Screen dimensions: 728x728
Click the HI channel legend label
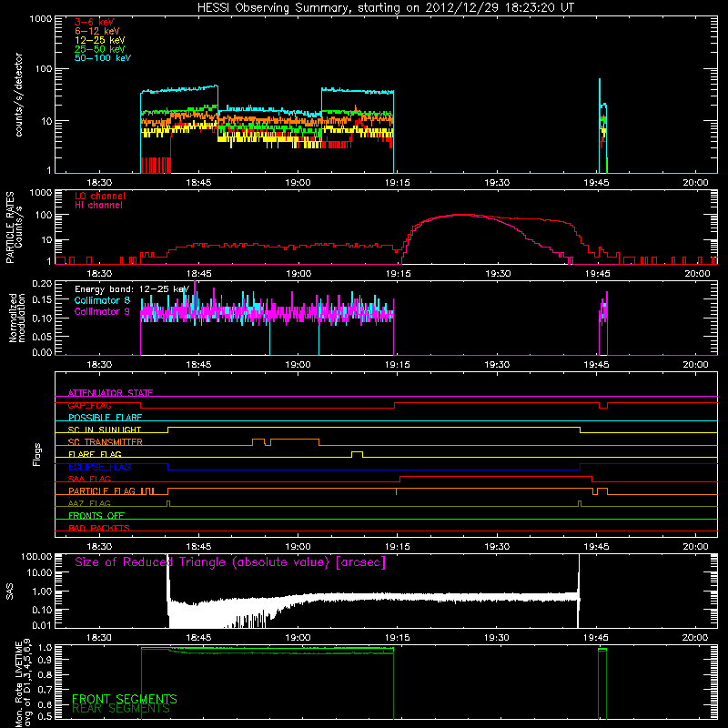click(x=98, y=205)
